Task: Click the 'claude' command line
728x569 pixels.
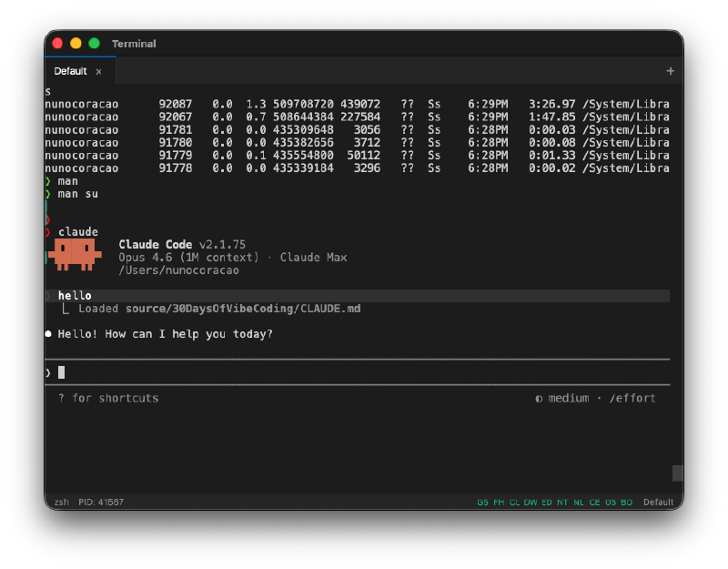Action: [x=78, y=232]
